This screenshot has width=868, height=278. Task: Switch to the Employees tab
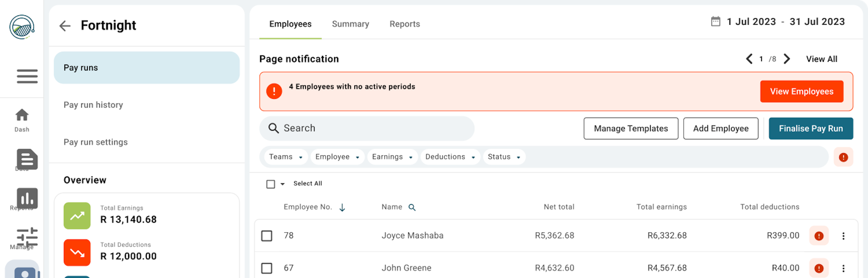point(290,24)
